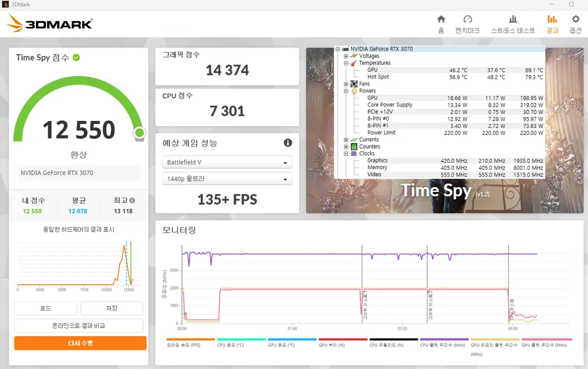
Task: Click the orange 다시 수행 button
Action: click(80, 343)
